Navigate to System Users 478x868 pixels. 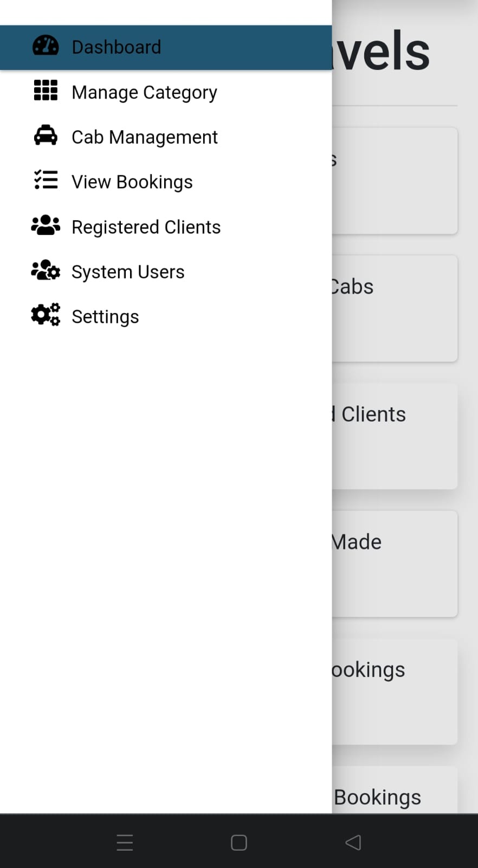(128, 272)
